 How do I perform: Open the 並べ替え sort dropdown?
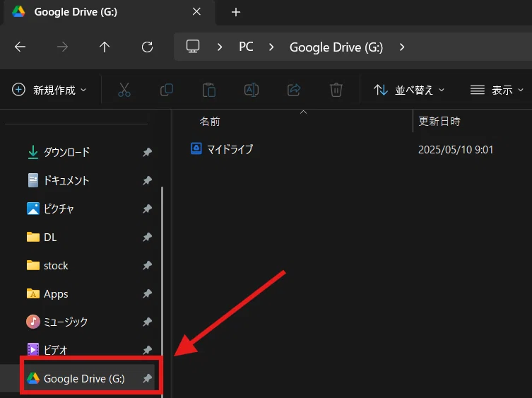click(409, 90)
